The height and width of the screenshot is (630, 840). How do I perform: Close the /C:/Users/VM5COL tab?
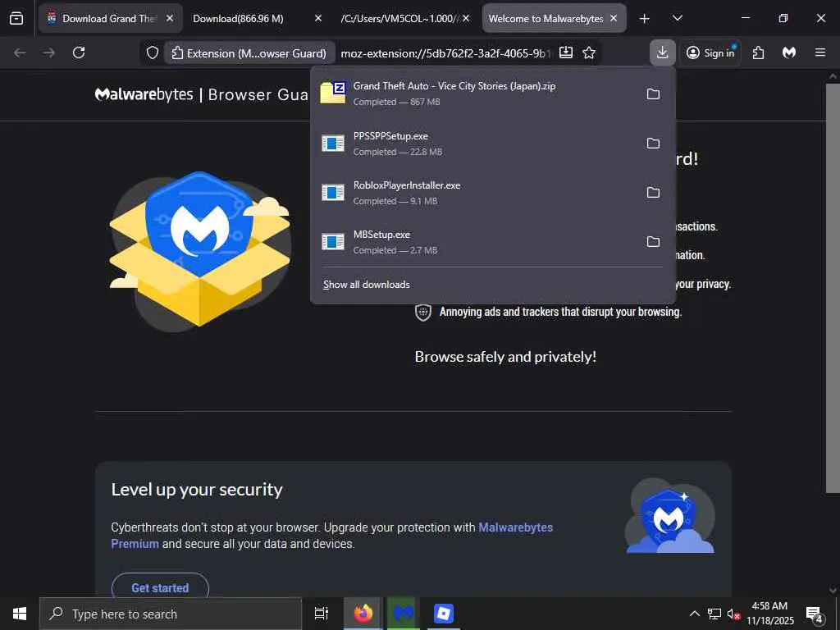(466, 18)
